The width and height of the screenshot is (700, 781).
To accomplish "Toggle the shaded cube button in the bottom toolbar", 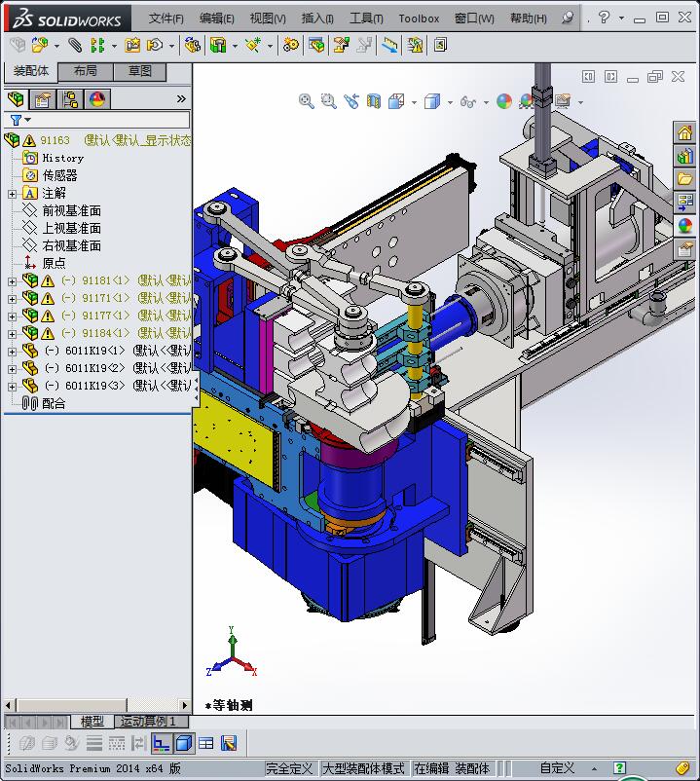I will pyautogui.click(x=184, y=744).
